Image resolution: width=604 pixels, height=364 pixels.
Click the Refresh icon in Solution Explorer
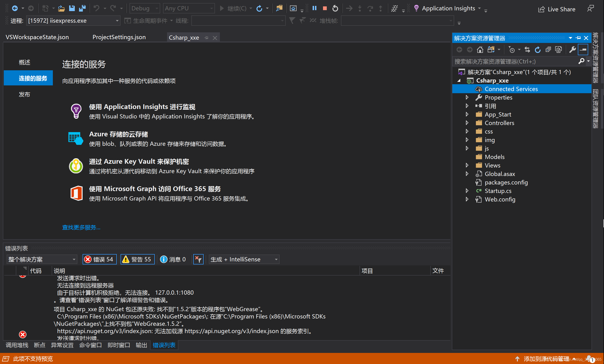click(537, 50)
